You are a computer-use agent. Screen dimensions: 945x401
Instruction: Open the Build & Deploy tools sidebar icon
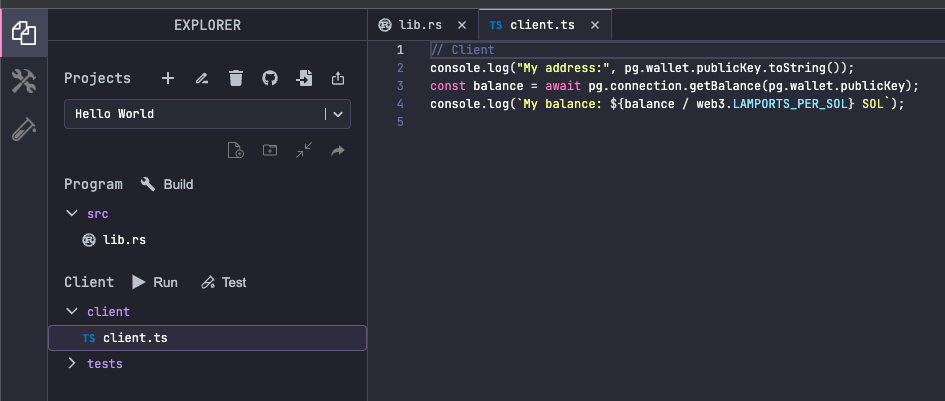click(24, 81)
